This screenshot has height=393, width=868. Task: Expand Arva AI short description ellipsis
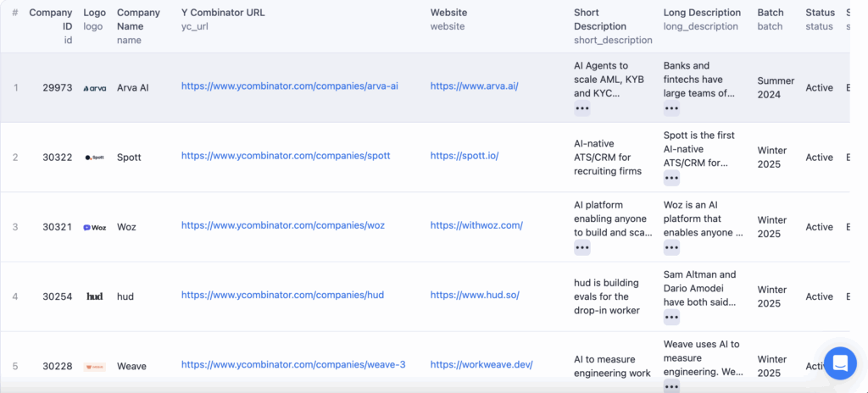pos(581,108)
